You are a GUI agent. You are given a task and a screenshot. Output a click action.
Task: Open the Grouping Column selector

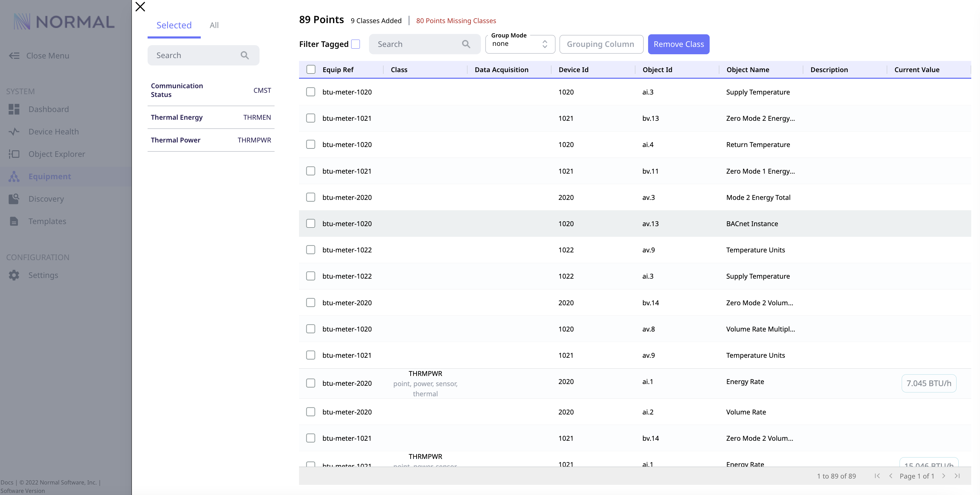coord(601,44)
